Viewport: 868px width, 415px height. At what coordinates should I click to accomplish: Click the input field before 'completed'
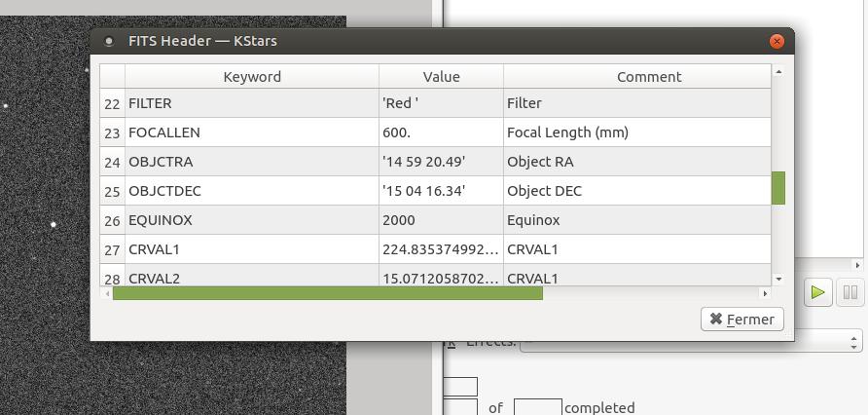pos(537,407)
